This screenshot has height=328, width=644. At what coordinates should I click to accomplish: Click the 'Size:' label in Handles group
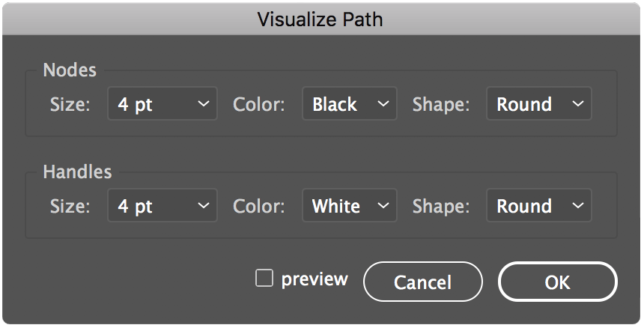pos(70,207)
